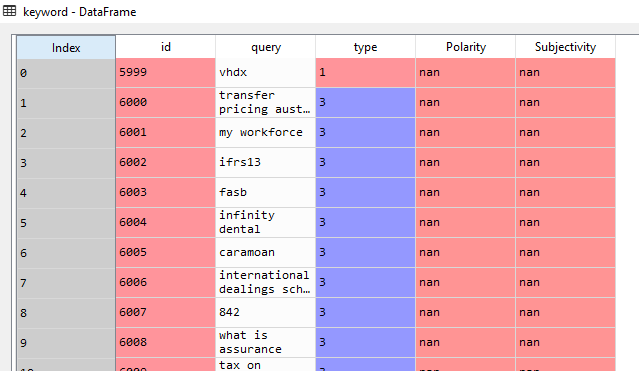Select row index 6
Image resolution: width=639 pixels, height=371 pixels.
click(x=66, y=253)
